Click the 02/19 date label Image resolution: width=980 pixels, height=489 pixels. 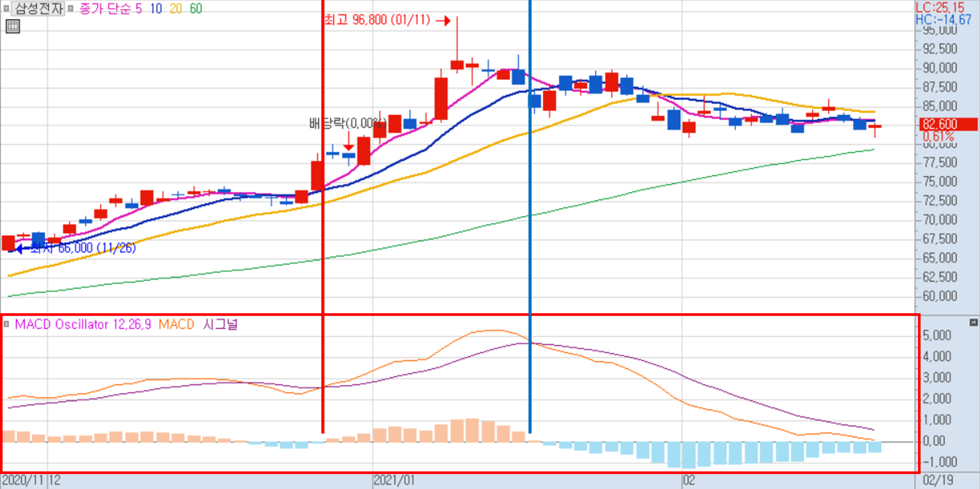[x=938, y=480]
